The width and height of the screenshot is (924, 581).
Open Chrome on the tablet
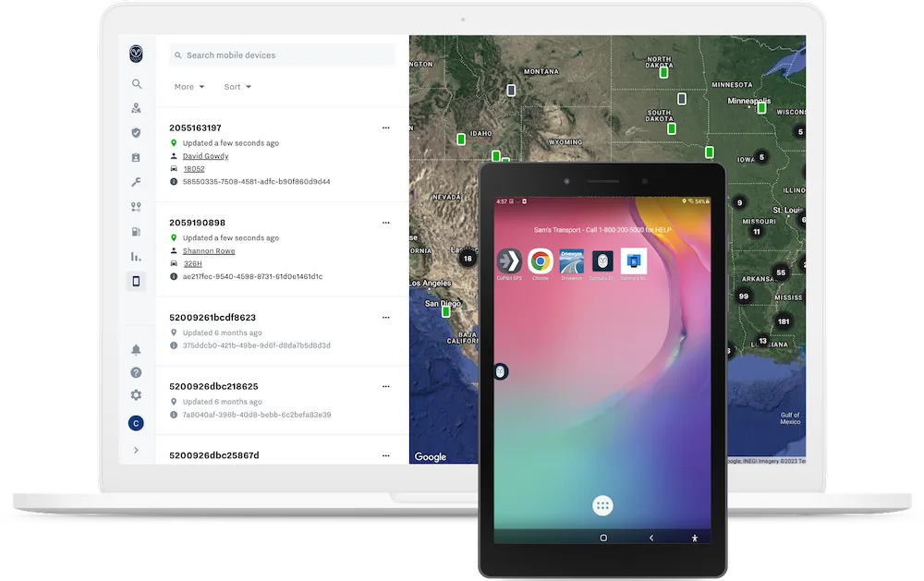coord(541,261)
